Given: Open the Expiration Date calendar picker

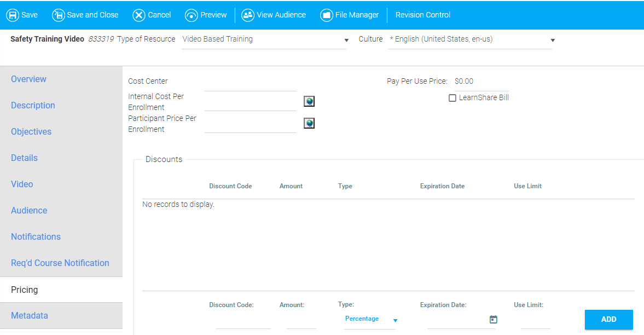Looking at the screenshot, I should click(494, 319).
